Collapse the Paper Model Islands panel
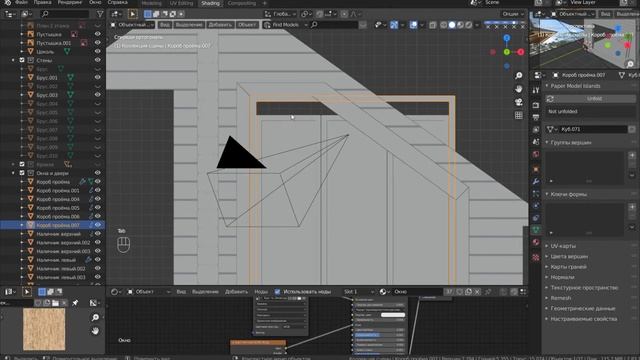The image size is (640, 360). (547, 86)
